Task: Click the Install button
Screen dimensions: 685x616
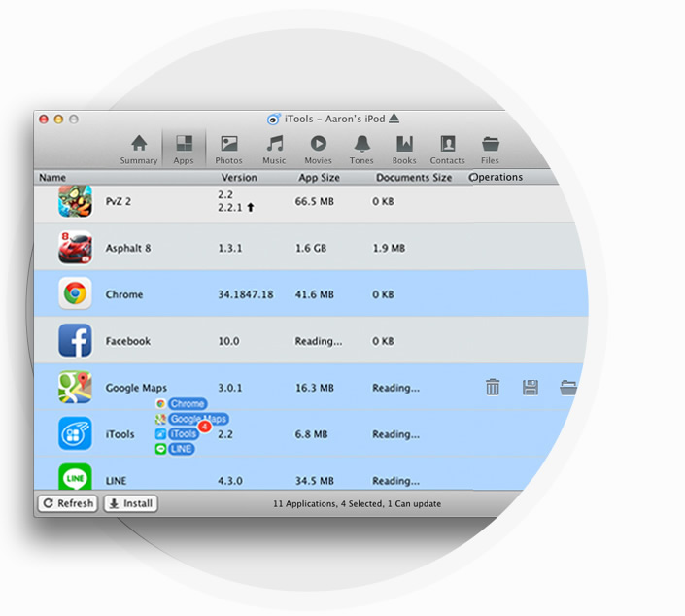Action: click(x=130, y=503)
